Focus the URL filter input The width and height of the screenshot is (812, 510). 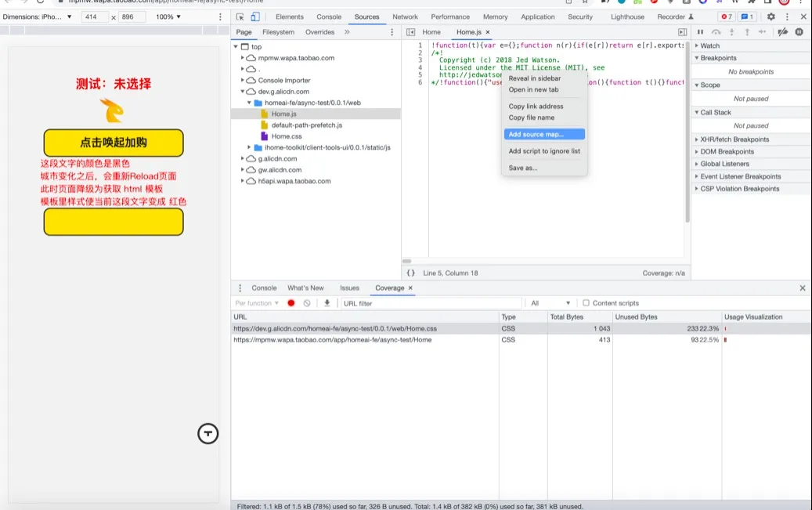point(431,303)
